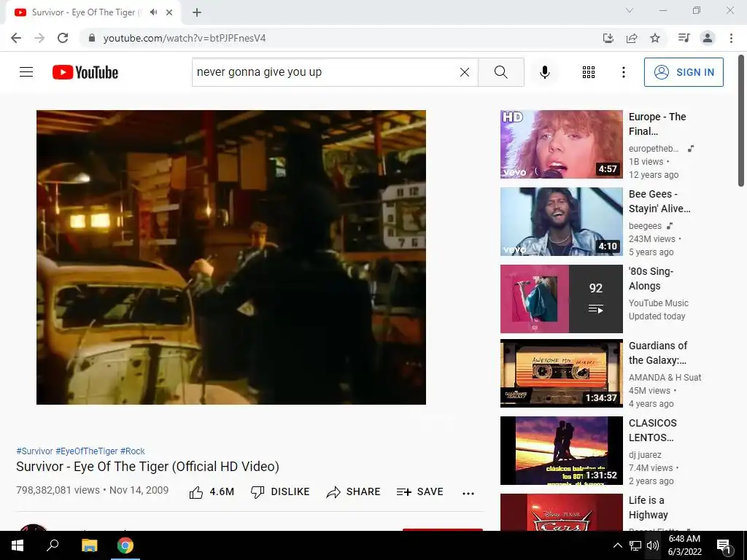Open the Windows Start menu
This screenshot has width=747, height=560.
point(18,545)
